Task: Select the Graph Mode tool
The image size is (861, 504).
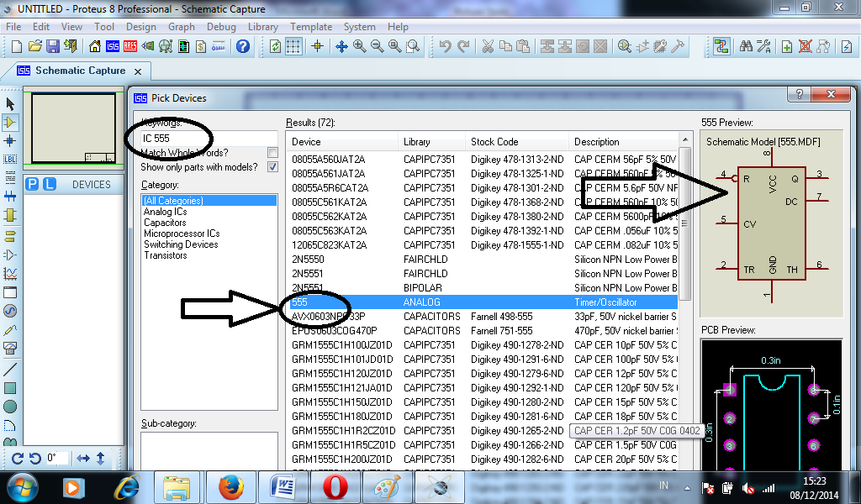Action: click(x=10, y=273)
